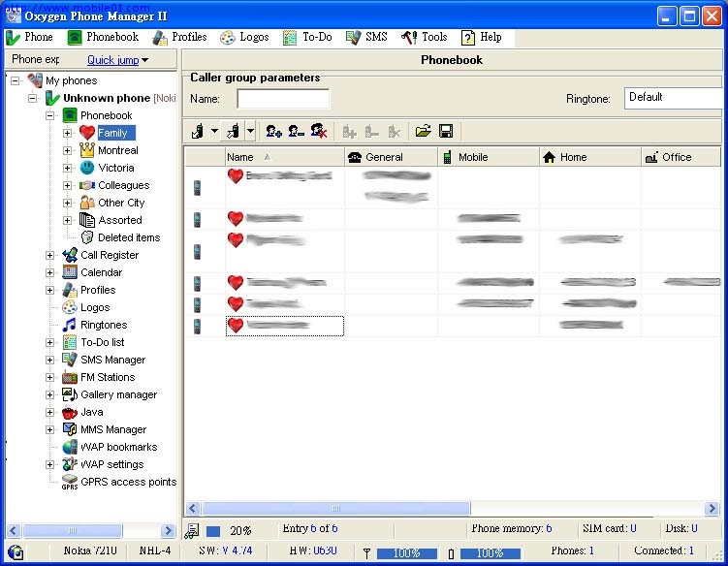Click the 20% blue progress indicator

[213, 531]
